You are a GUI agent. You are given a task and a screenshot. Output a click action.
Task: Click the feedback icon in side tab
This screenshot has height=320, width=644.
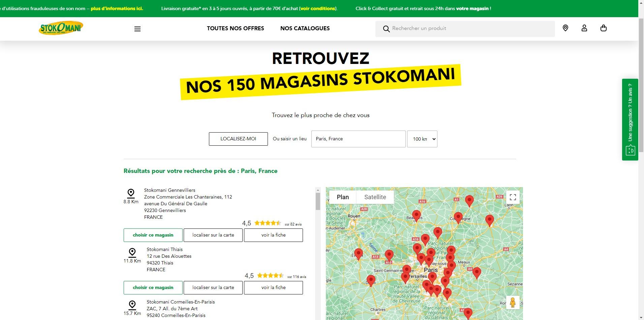click(630, 150)
